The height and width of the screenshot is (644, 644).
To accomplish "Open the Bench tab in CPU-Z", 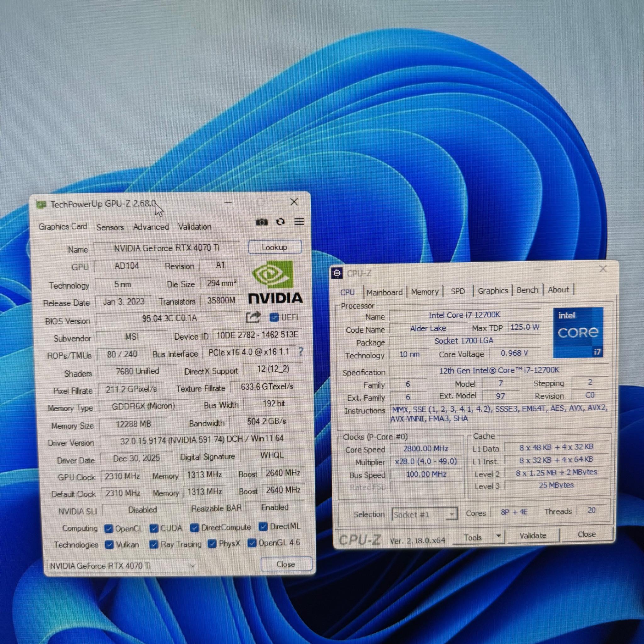I will (x=527, y=290).
